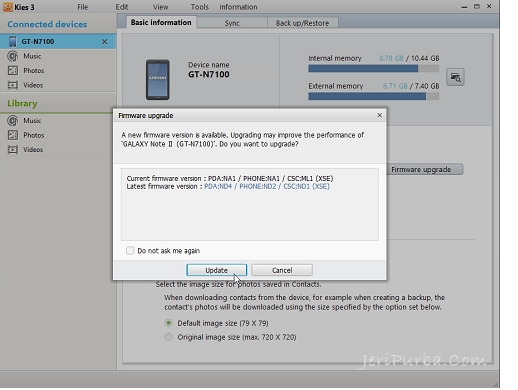This screenshot has width=518, height=390.
Task: Click the GT-N7100 device name text
Action: (209, 74)
